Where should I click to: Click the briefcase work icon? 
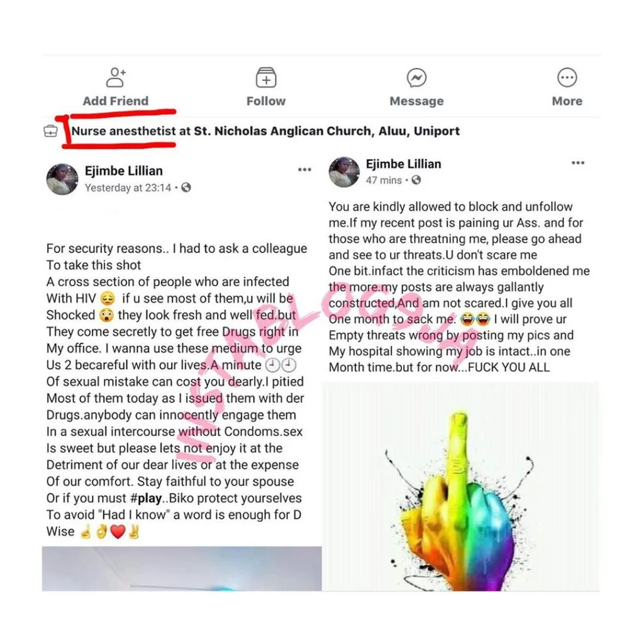pos(50,131)
